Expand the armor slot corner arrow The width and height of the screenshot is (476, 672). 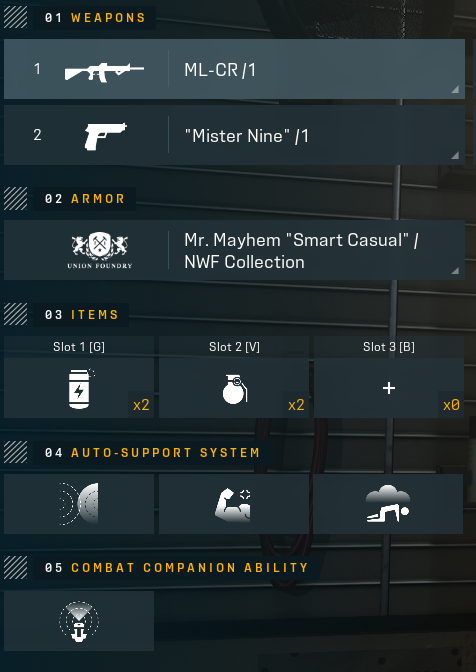[x=455, y=270]
